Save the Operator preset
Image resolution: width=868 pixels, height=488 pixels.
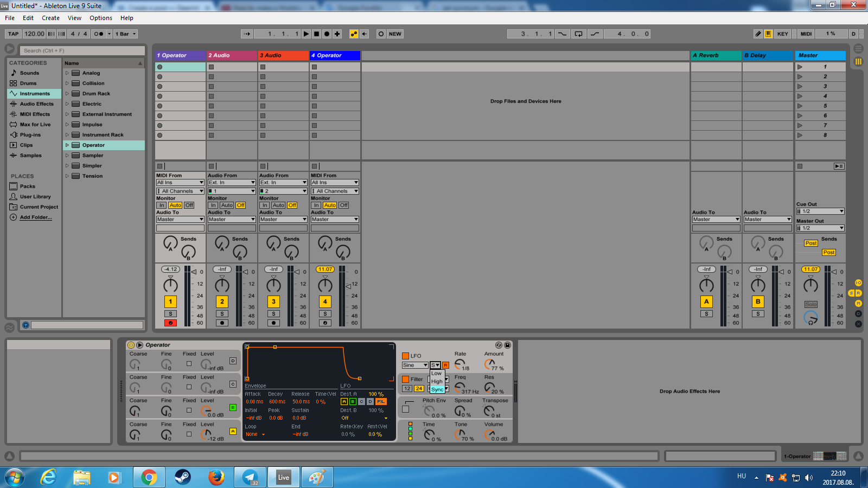click(507, 345)
